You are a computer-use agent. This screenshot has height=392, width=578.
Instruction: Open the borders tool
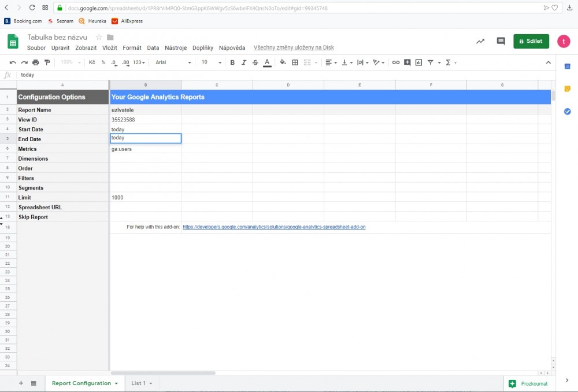click(295, 62)
